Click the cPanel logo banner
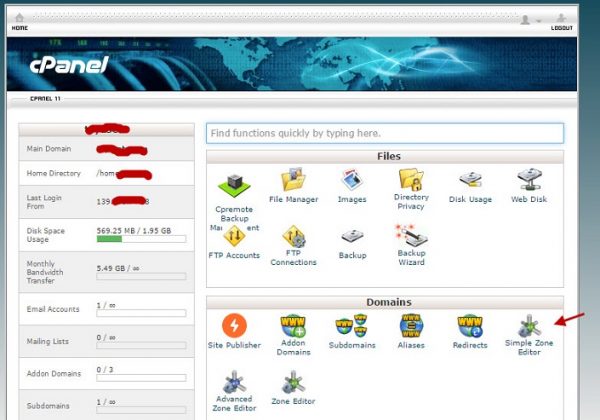This screenshot has height=420, width=600. (x=69, y=64)
